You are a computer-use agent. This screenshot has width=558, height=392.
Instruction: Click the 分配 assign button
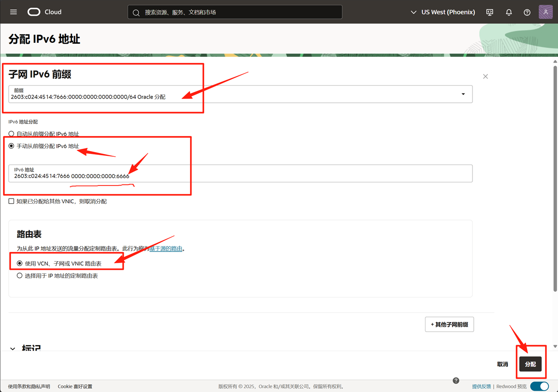(530, 364)
